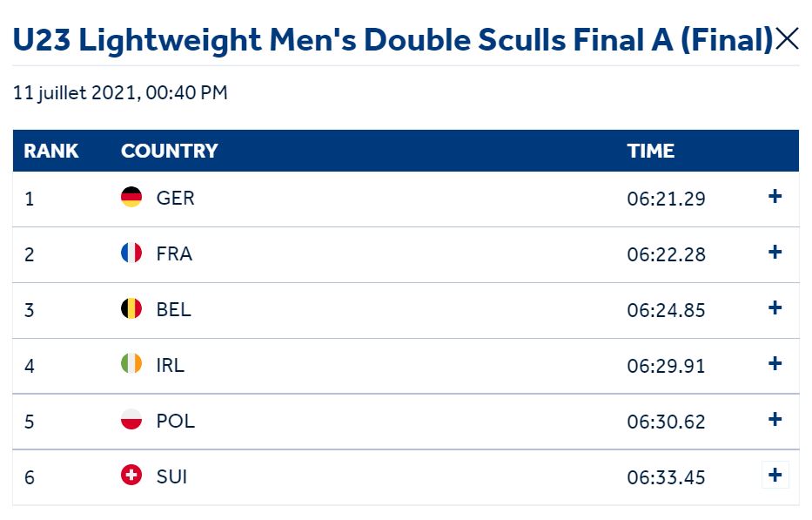This screenshot has height=520, width=812.
Task: Click the TIME column header
Action: [651, 151]
